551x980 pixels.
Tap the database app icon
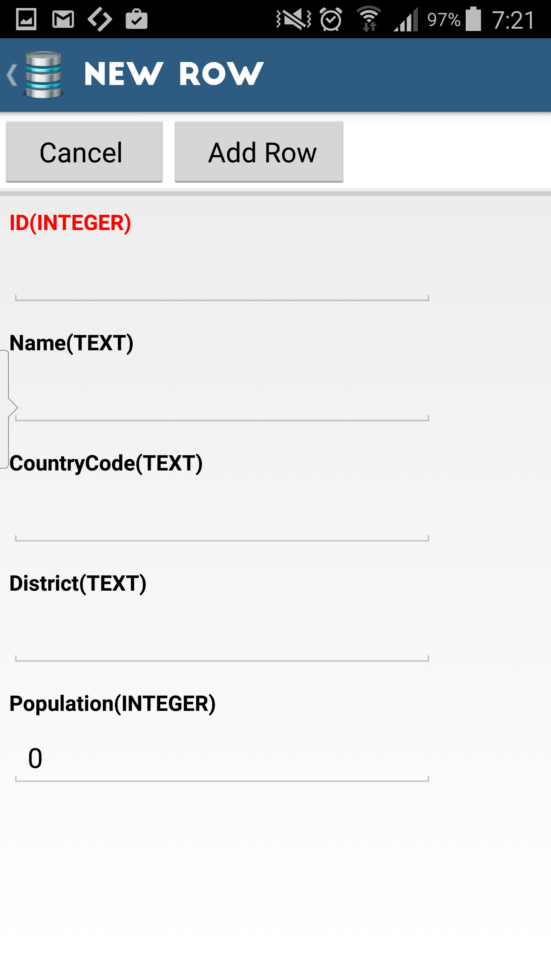click(43, 75)
